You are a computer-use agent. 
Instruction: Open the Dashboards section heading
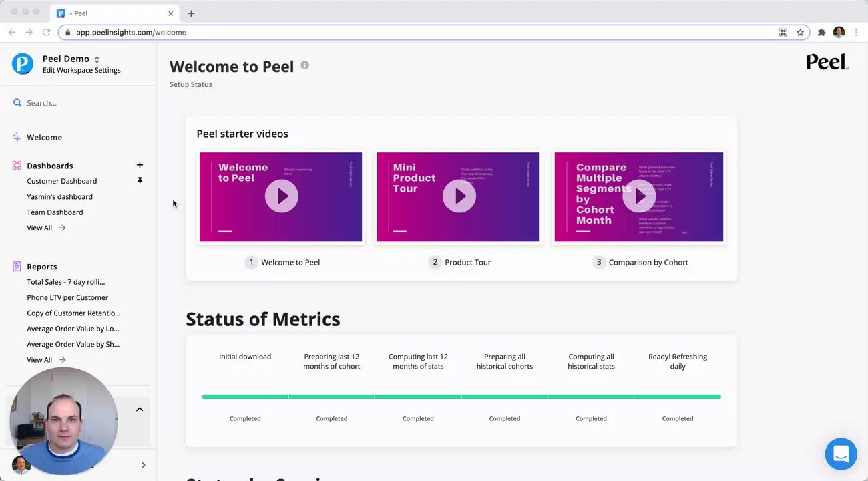50,166
